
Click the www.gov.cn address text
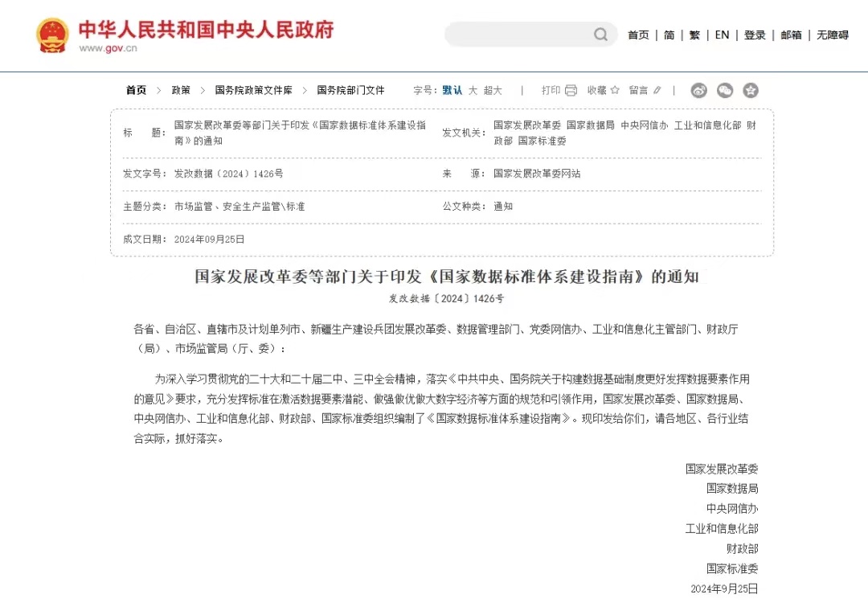pos(108,48)
